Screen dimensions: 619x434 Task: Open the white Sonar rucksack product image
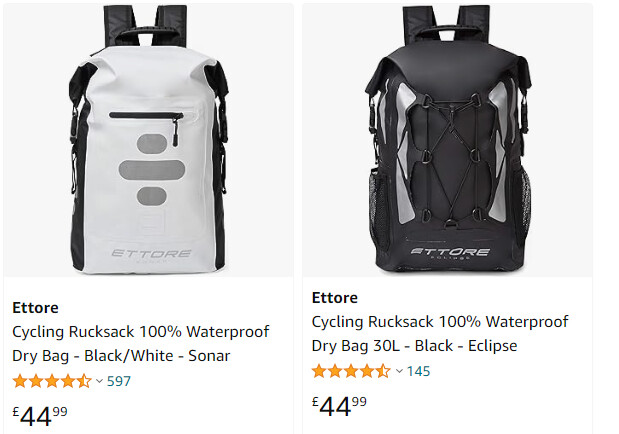(x=148, y=140)
